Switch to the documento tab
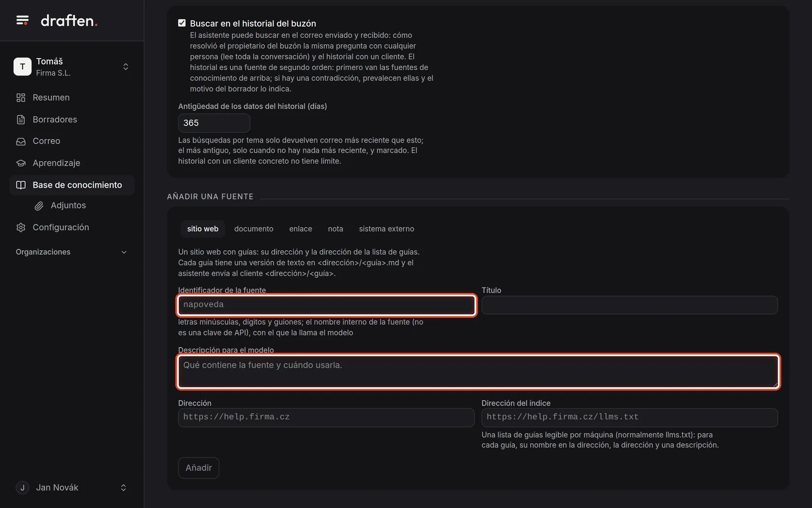The image size is (812, 508). tap(254, 229)
